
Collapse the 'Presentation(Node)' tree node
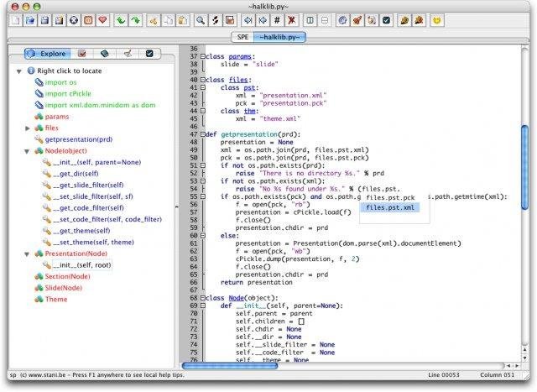click(27, 253)
